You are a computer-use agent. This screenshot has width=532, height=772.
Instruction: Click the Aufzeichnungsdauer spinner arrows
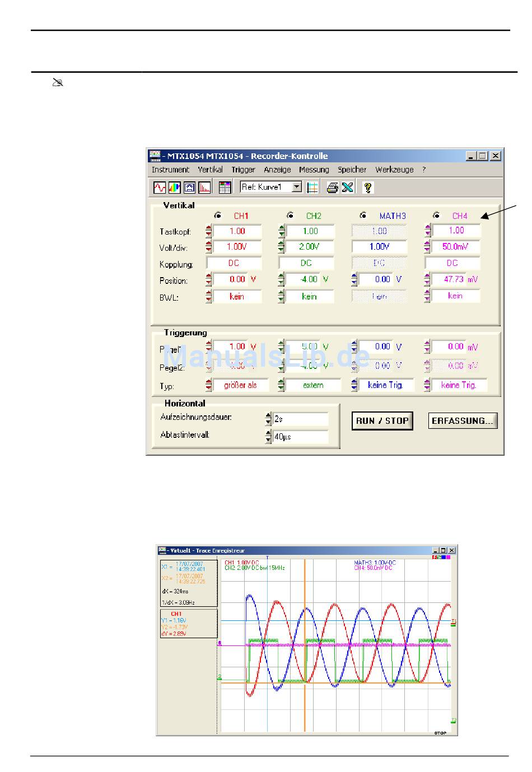[x=268, y=419]
